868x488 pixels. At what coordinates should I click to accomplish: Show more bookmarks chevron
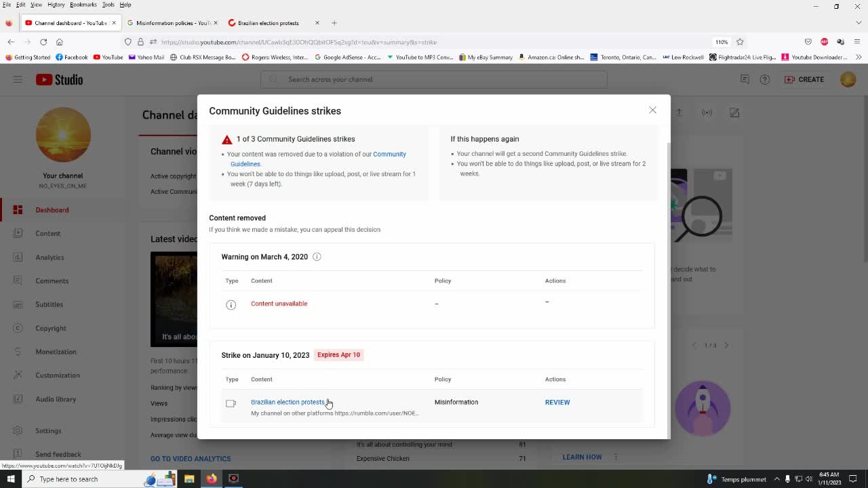(x=859, y=57)
